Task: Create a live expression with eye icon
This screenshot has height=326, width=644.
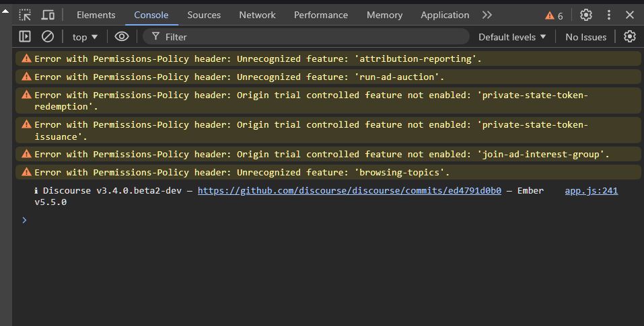Action: point(122,36)
